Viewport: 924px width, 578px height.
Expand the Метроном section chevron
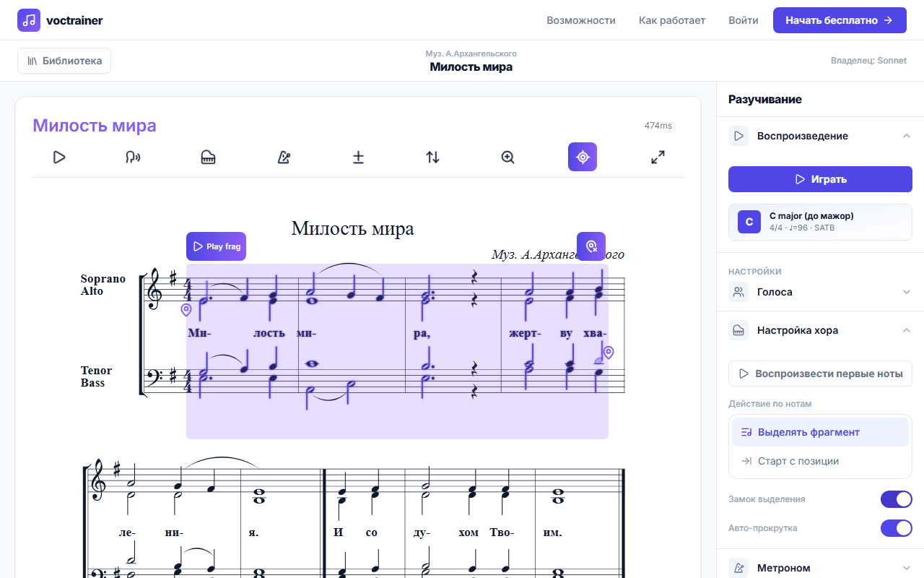click(x=907, y=568)
